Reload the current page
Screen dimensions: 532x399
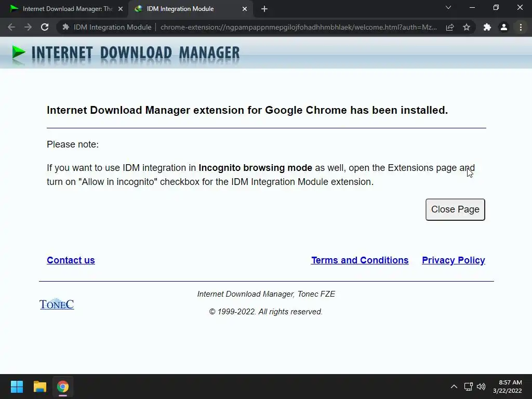45,27
